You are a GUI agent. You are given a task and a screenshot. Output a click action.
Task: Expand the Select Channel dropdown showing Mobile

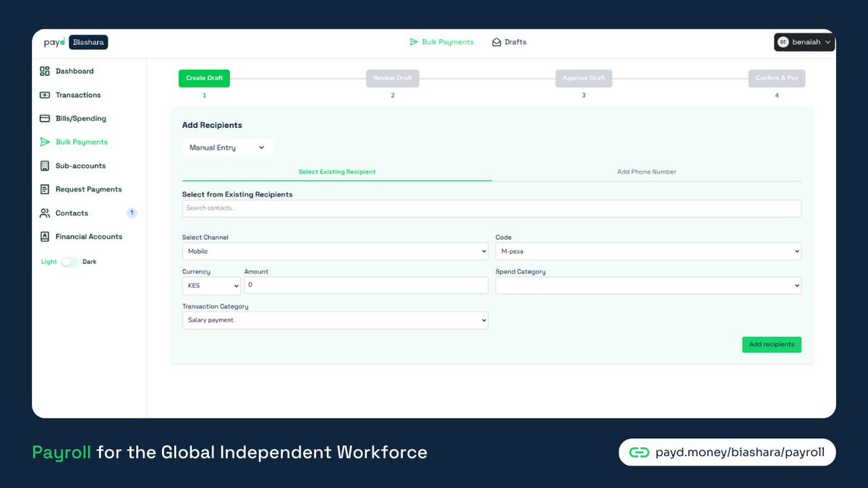(335, 251)
